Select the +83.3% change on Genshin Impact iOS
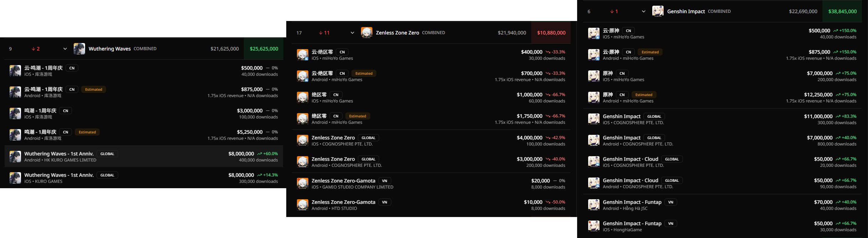The image size is (868, 238). pos(846,116)
